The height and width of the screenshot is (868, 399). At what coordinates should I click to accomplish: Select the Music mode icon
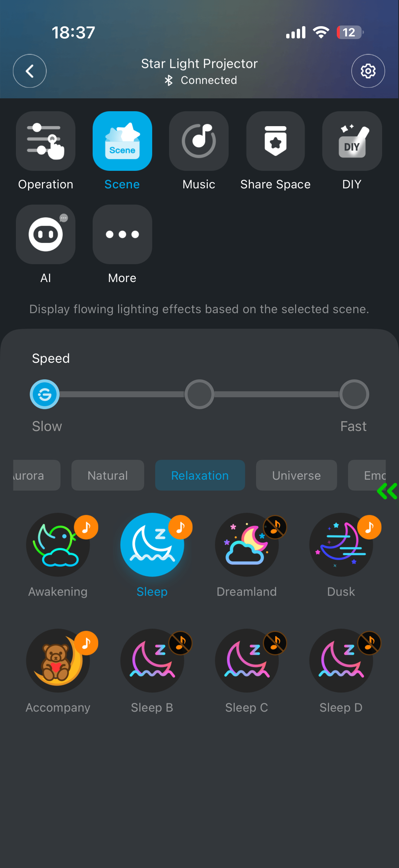click(x=199, y=141)
